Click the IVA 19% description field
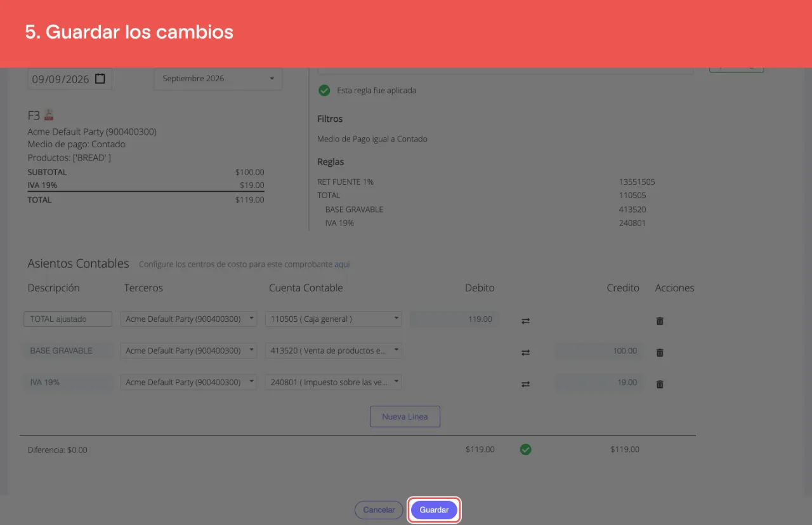The height and width of the screenshot is (525, 812). click(68, 382)
